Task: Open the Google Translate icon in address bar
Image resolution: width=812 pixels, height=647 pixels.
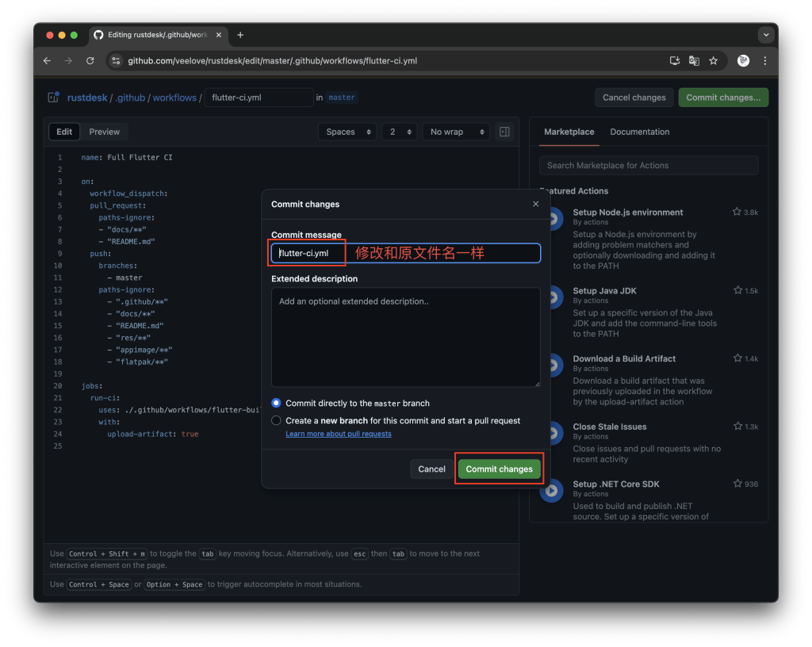Action: [694, 60]
